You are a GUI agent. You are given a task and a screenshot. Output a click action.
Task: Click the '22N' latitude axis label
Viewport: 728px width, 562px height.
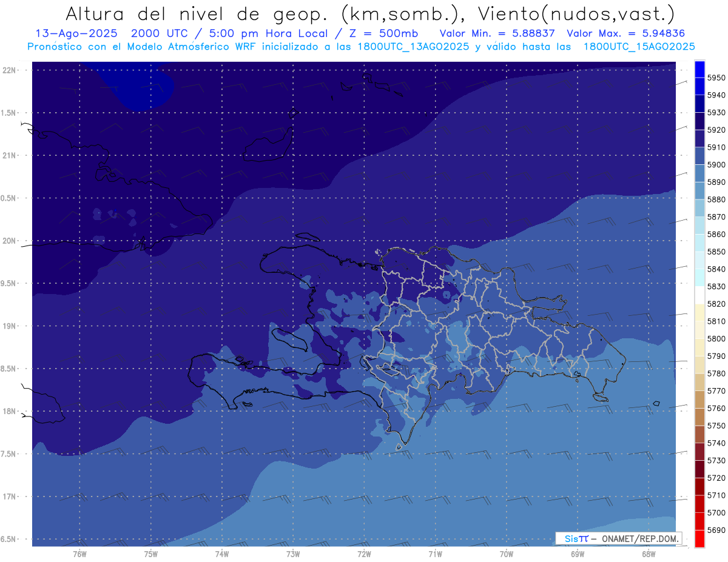point(9,70)
